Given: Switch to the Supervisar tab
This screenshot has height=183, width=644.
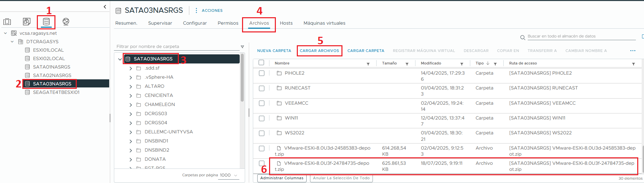Looking at the screenshot, I should pyautogui.click(x=160, y=23).
